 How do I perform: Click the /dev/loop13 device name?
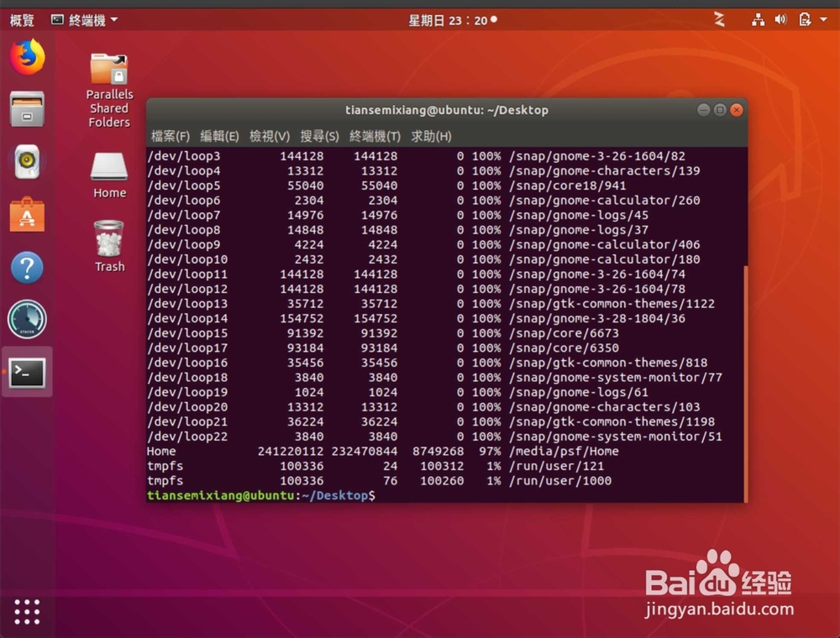pyautogui.click(x=187, y=304)
